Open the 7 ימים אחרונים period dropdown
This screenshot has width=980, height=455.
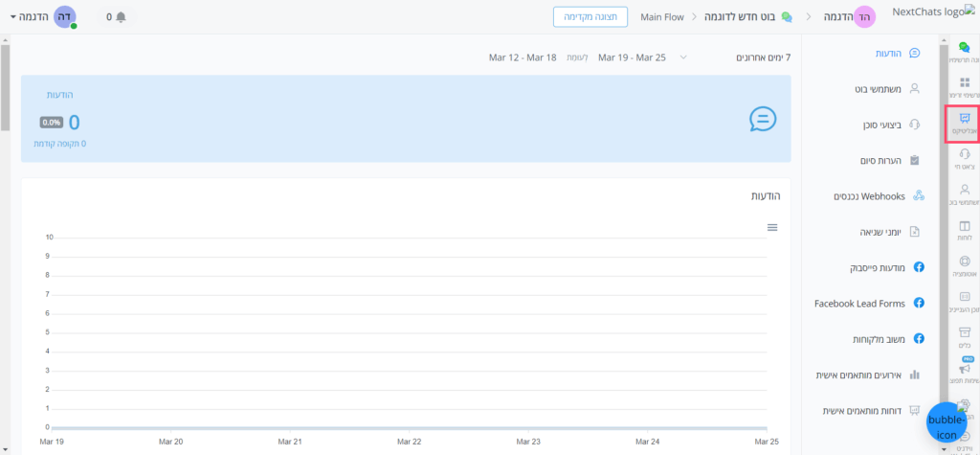pos(763,57)
